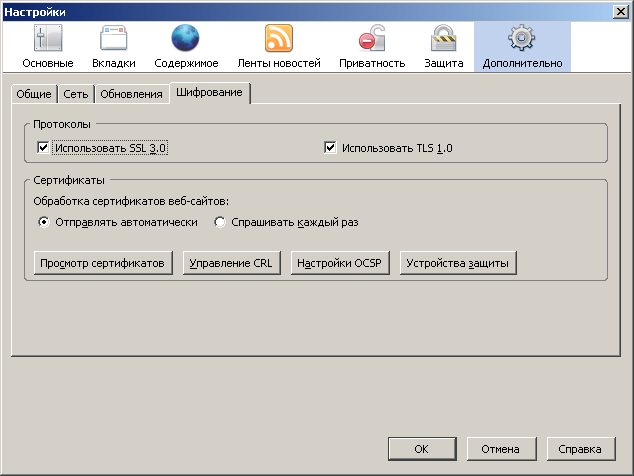Select Отправлять автоматически radio button
Image resolution: width=634 pixels, height=476 pixels.
pyautogui.click(x=44, y=222)
